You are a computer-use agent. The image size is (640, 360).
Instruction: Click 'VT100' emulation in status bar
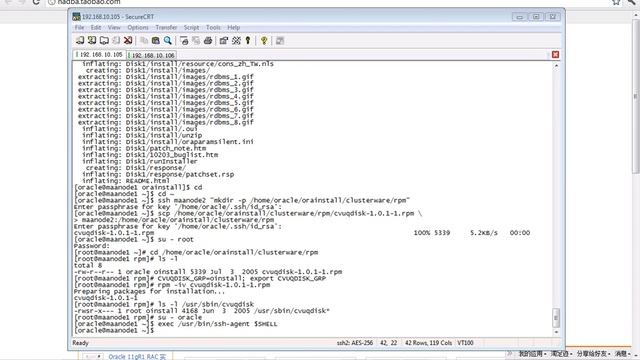[x=465, y=343]
